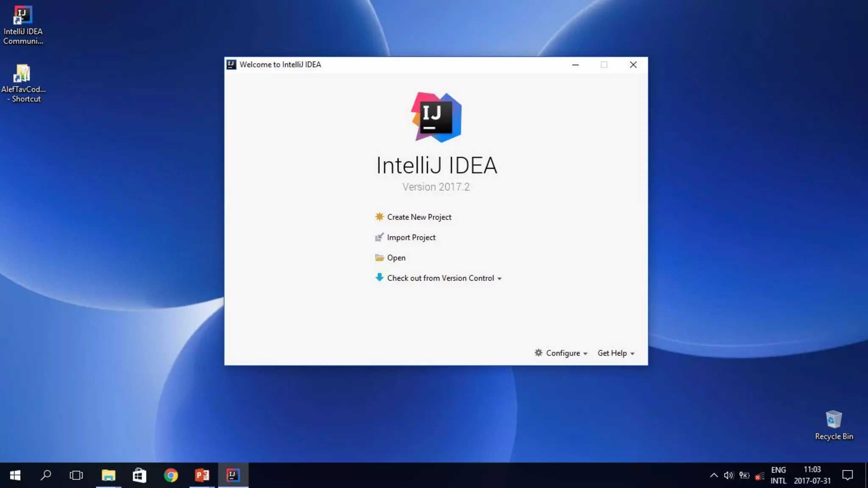Image resolution: width=868 pixels, height=488 pixels.
Task: Click the volume speaker tray icon
Action: tap(729, 475)
